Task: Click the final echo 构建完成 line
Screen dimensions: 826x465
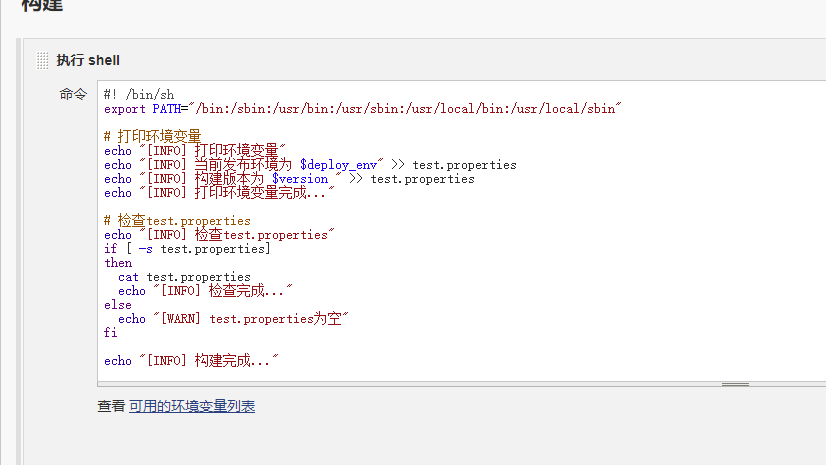Action: click(190, 361)
